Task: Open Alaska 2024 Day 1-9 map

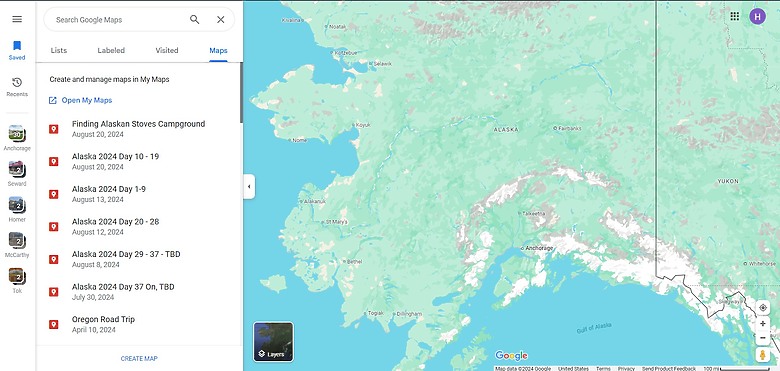Action: tap(138, 194)
